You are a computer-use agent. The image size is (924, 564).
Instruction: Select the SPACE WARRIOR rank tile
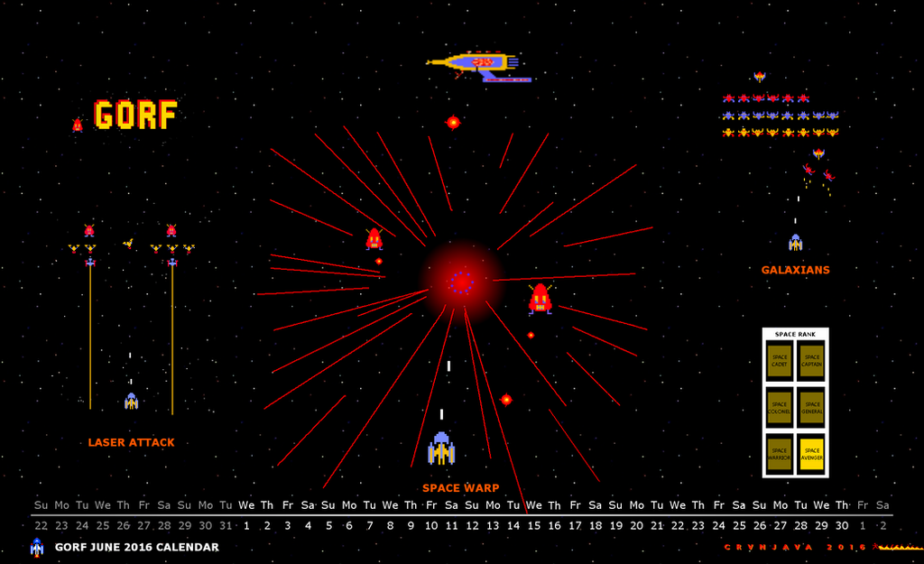(779, 454)
